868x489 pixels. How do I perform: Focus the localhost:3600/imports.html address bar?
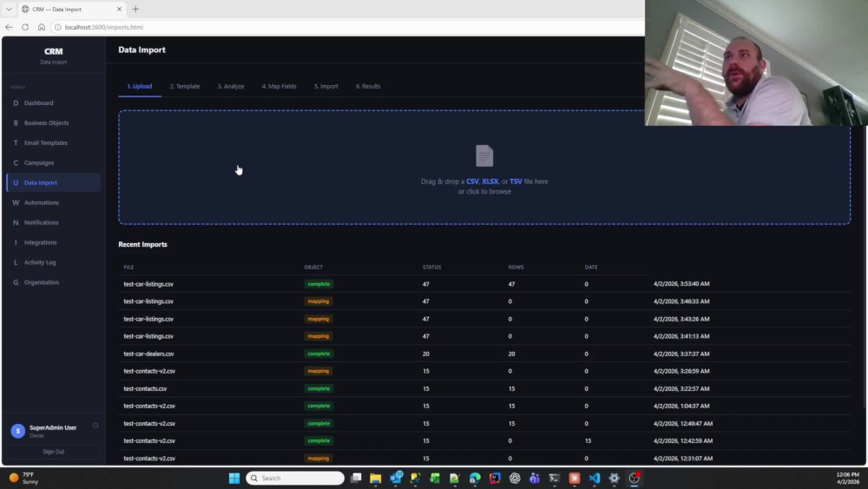[103, 27]
